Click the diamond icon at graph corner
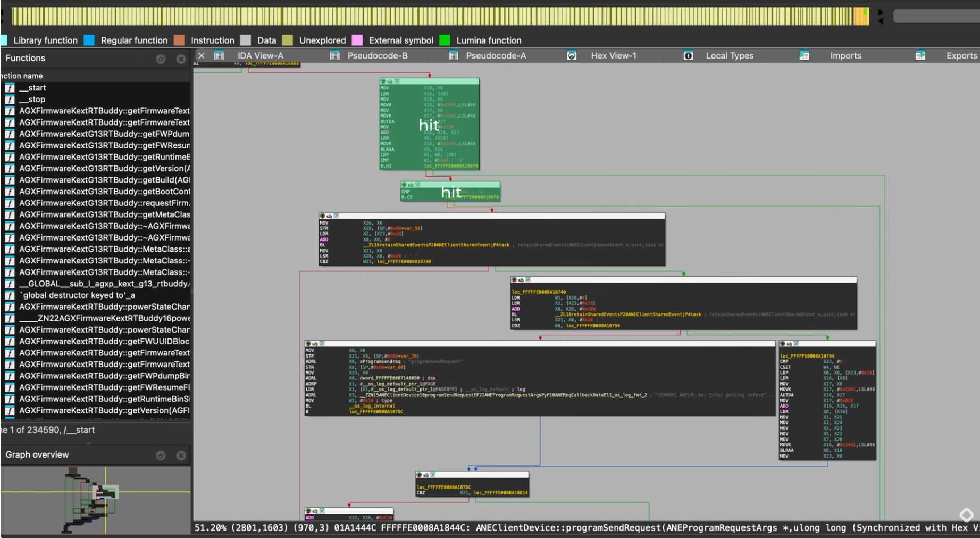Viewport: 980px width, 538px height. (966, 515)
